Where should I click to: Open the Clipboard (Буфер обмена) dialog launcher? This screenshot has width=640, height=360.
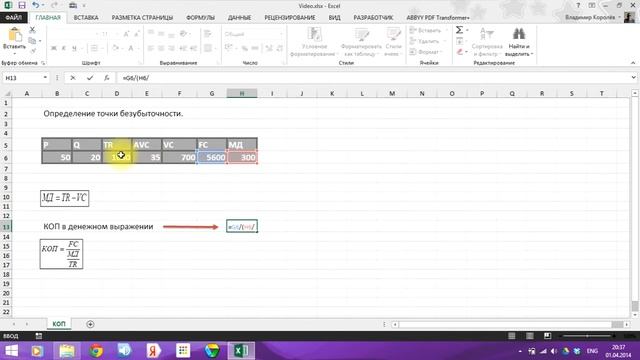[x=43, y=63]
